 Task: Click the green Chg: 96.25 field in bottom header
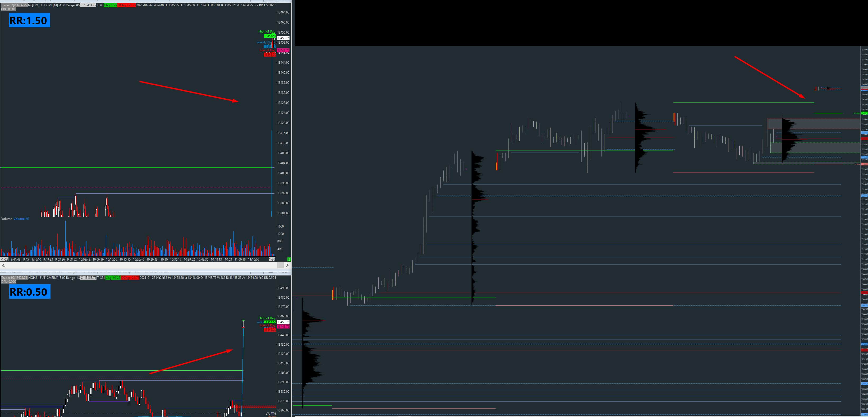coord(113,277)
